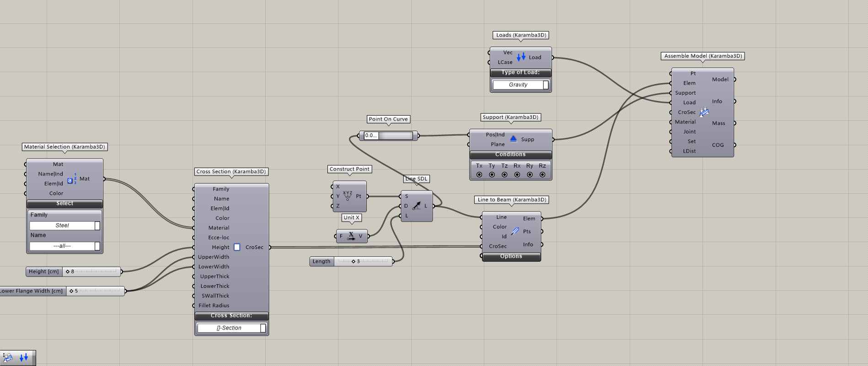Click the Select header in Material Selection
The image size is (868, 366).
click(x=64, y=204)
